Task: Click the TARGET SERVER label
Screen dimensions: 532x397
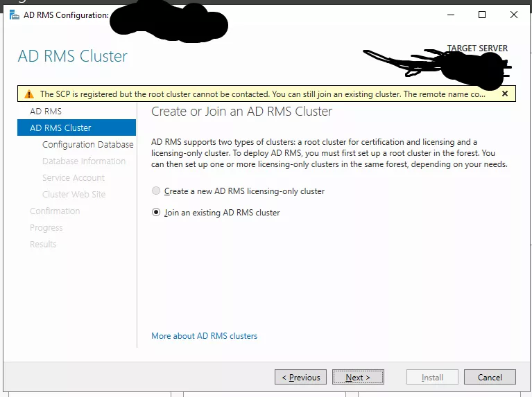Action: (477, 48)
